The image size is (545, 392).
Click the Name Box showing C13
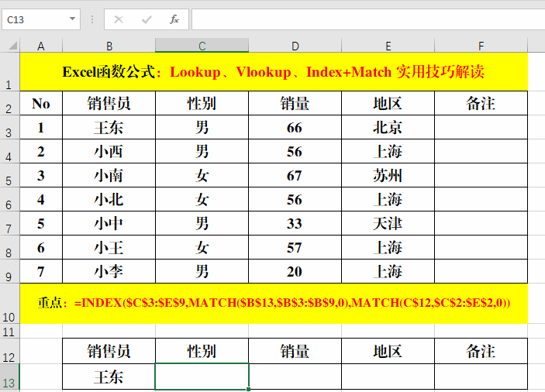click(41, 19)
